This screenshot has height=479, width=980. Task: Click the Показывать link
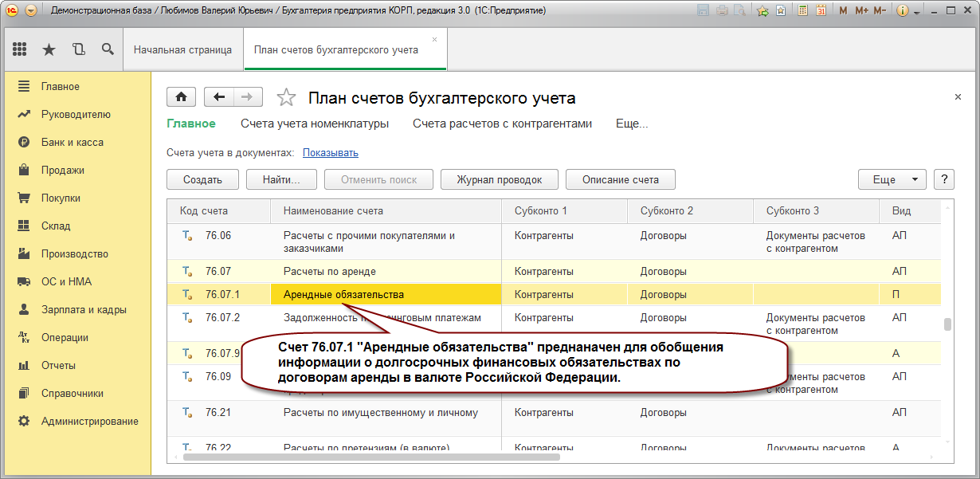point(330,152)
